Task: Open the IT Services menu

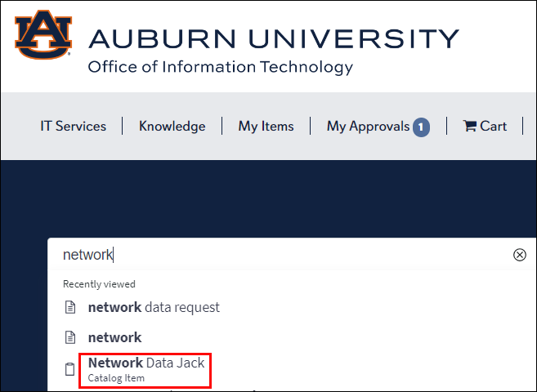Action: click(x=74, y=126)
